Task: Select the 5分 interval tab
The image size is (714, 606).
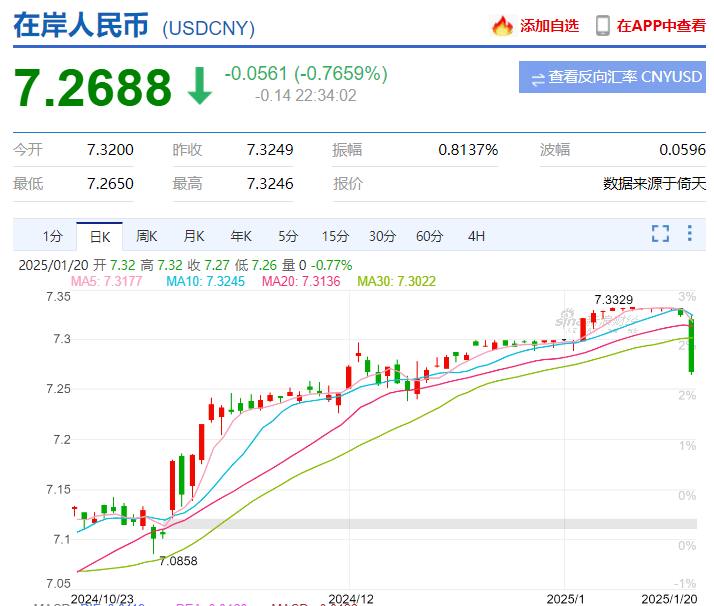Action: point(288,236)
